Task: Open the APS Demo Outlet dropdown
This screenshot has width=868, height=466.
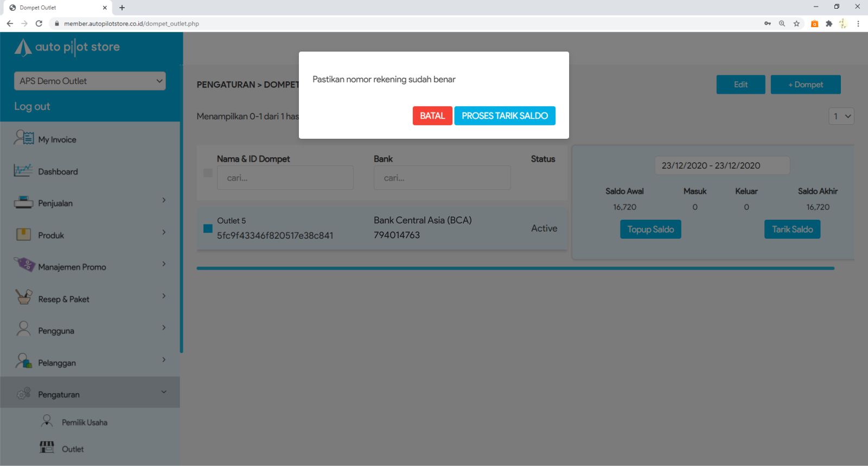Action: point(90,81)
